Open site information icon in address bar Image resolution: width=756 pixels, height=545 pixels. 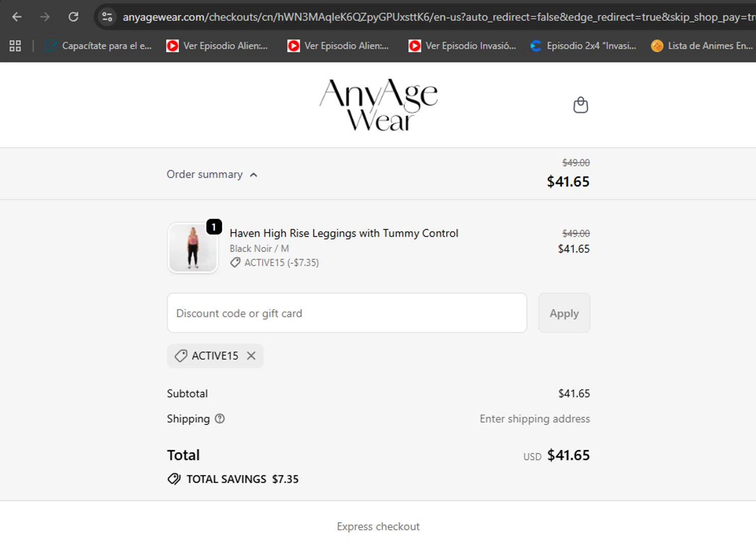107,17
